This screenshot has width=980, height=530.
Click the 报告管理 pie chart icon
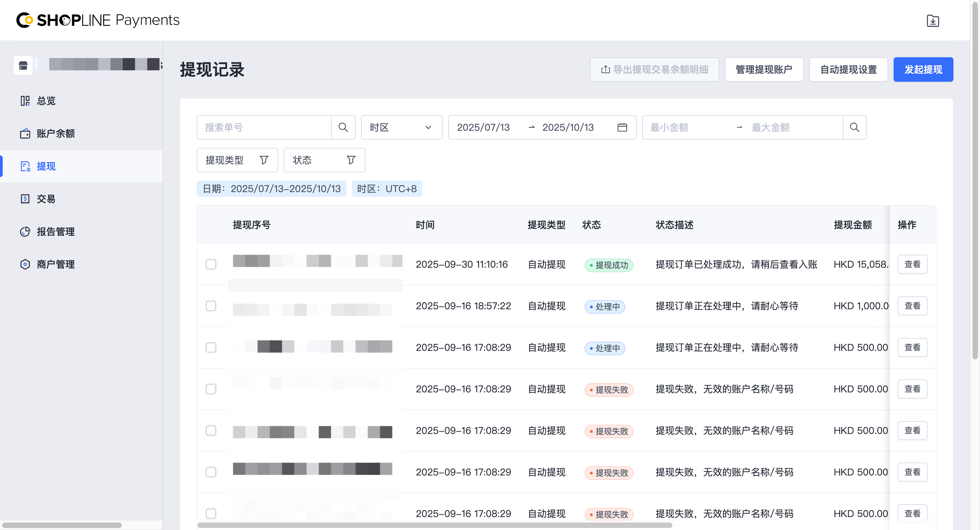point(25,232)
